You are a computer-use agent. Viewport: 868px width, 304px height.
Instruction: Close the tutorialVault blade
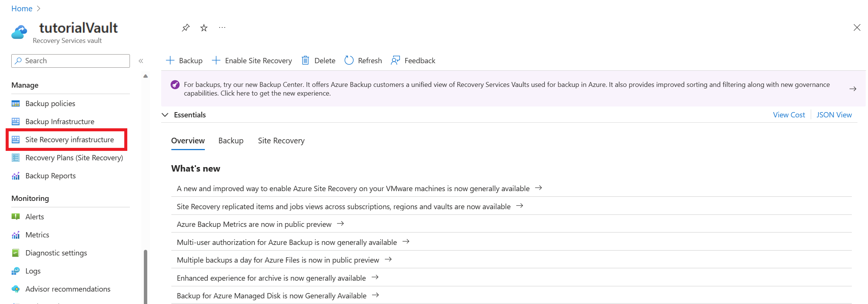857,27
